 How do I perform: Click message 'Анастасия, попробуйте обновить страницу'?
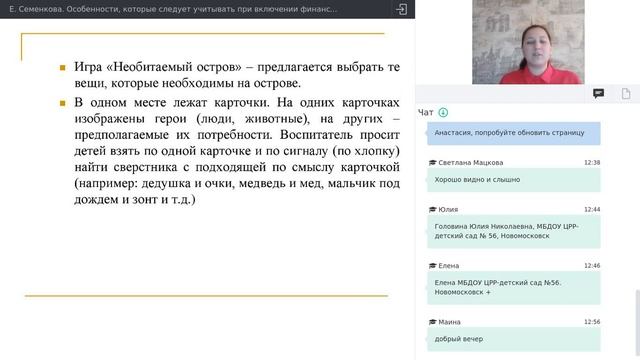(514, 133)
